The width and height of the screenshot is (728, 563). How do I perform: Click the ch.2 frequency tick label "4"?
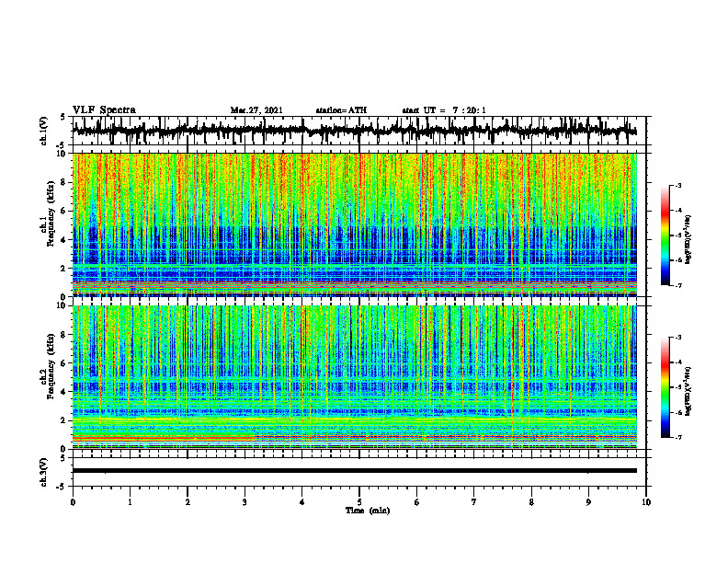click(x=64, y=392)
